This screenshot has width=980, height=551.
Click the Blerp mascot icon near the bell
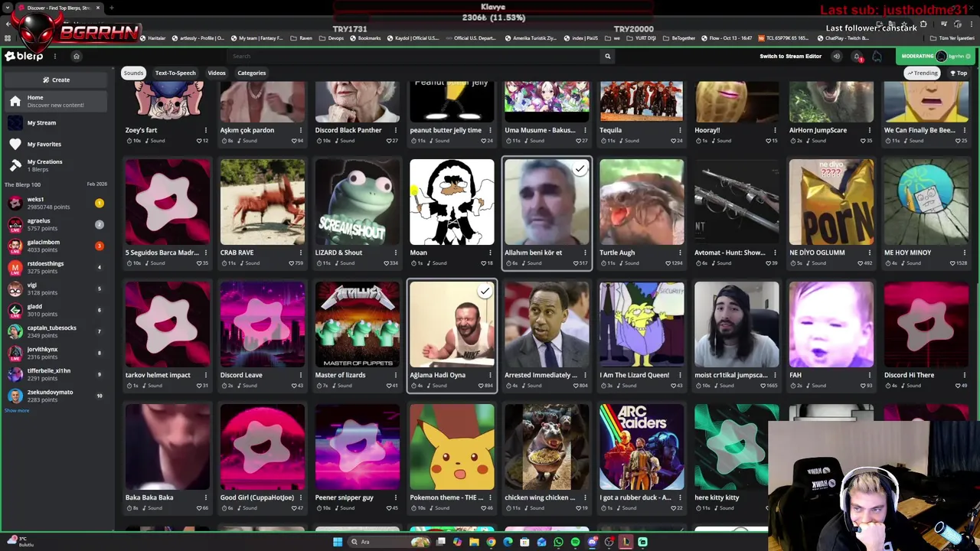coord(877,56)
